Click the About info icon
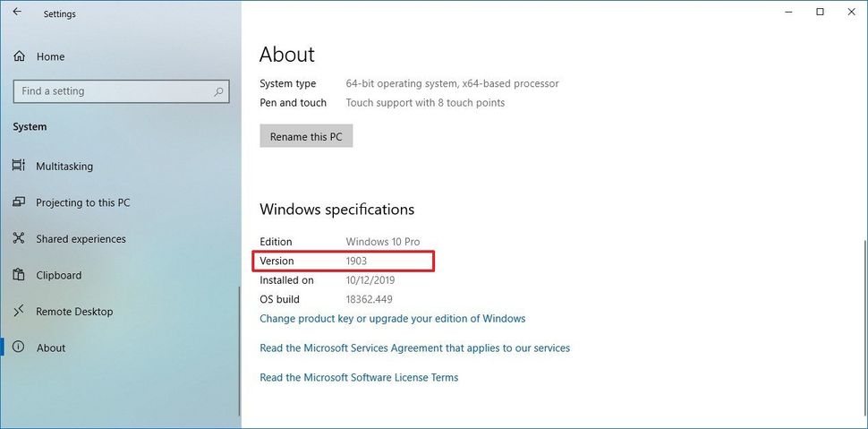This screenshot has height=429, width=868. click(x=19, y=347)
